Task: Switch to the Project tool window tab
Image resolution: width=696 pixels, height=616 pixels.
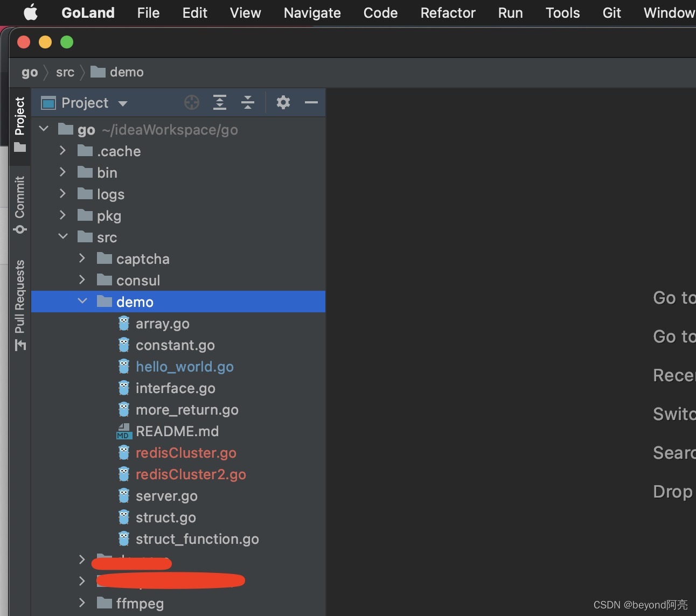Action: pyautogui.click(x=20, y=124)
